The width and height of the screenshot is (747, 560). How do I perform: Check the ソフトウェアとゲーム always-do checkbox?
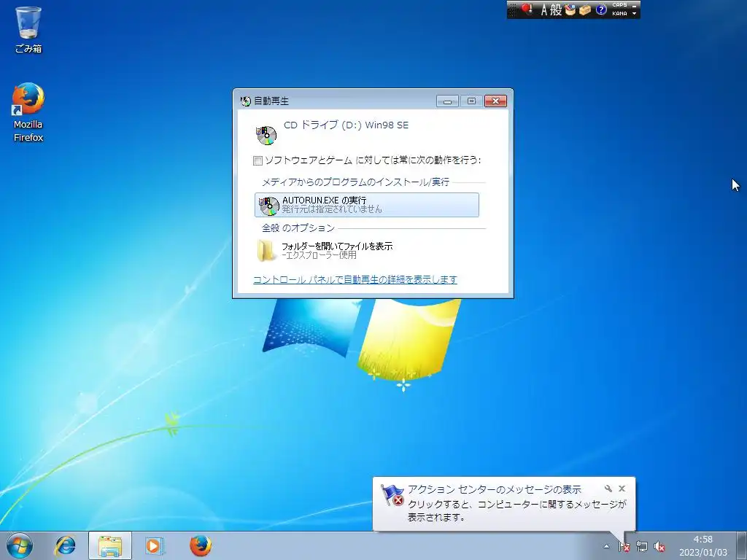(258, 160)
